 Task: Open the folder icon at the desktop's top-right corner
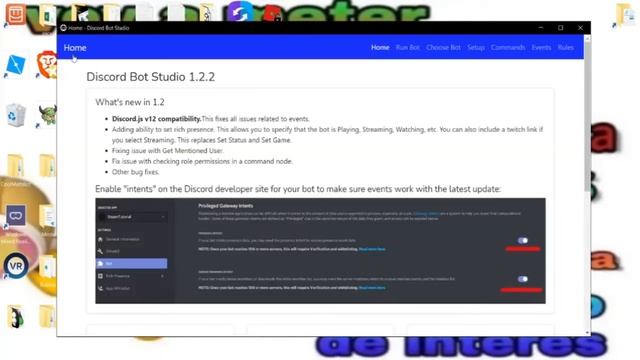625,15
